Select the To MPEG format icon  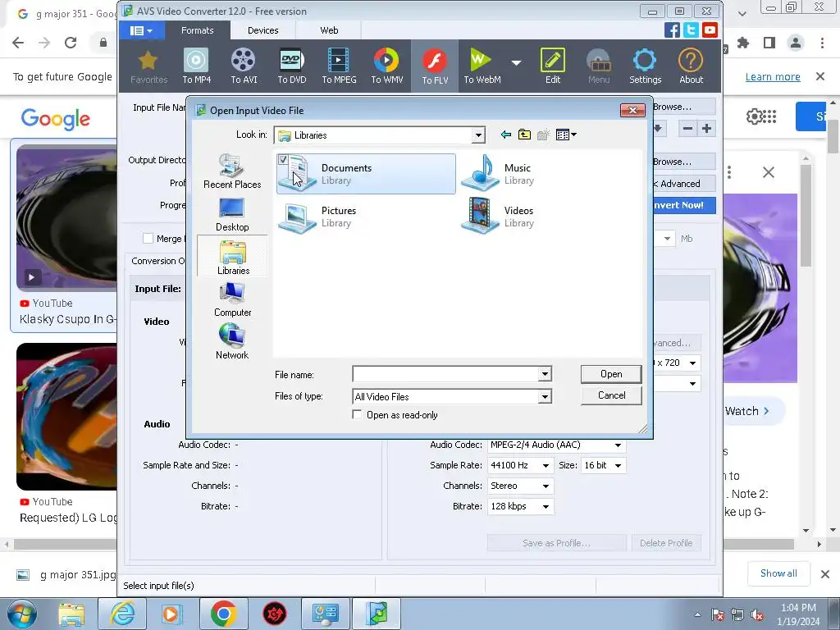[339, 66]
